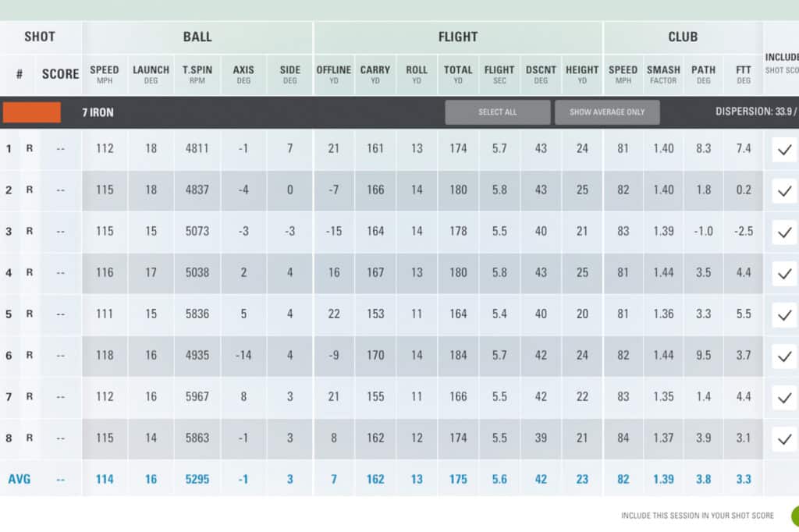Select the FLIGHT group header
The width and height of the screenshot is (799, 532).
pyautogui.click(x=458, y=37)
